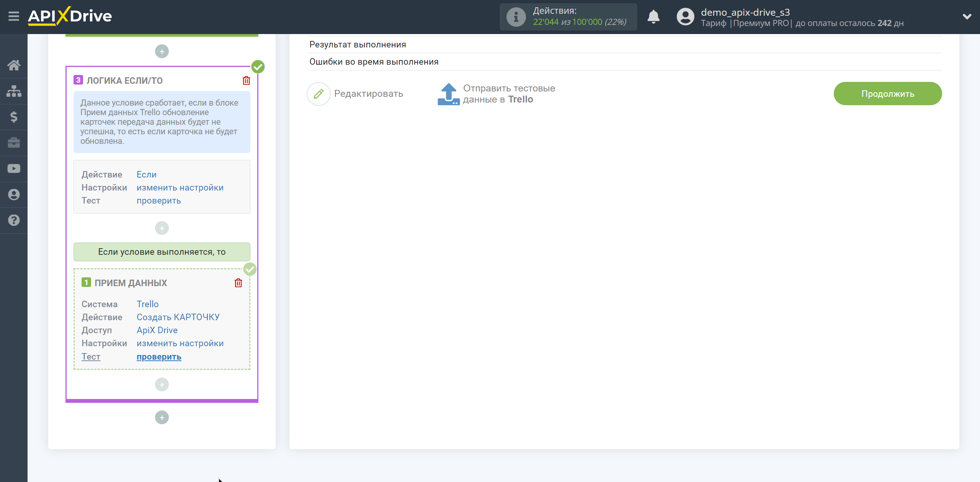Open изменить настройки in ПРИЕМ ДАННЫХ

[x=180, y=343]
